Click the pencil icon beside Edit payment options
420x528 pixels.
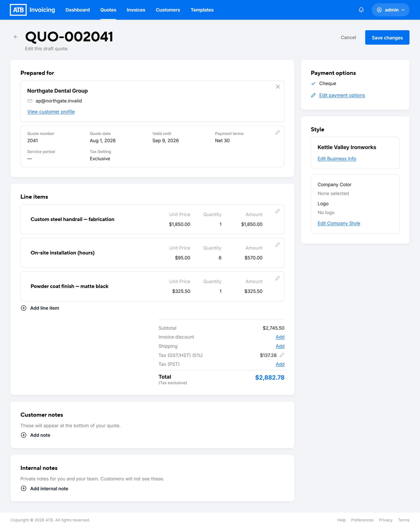click(x=313, y=95)
